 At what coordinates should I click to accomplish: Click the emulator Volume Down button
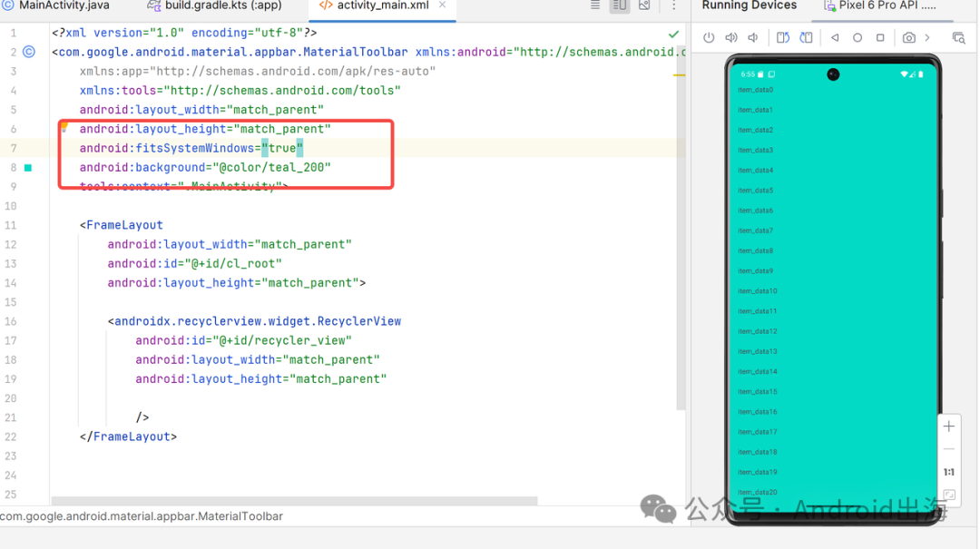(x=753, y=37)
